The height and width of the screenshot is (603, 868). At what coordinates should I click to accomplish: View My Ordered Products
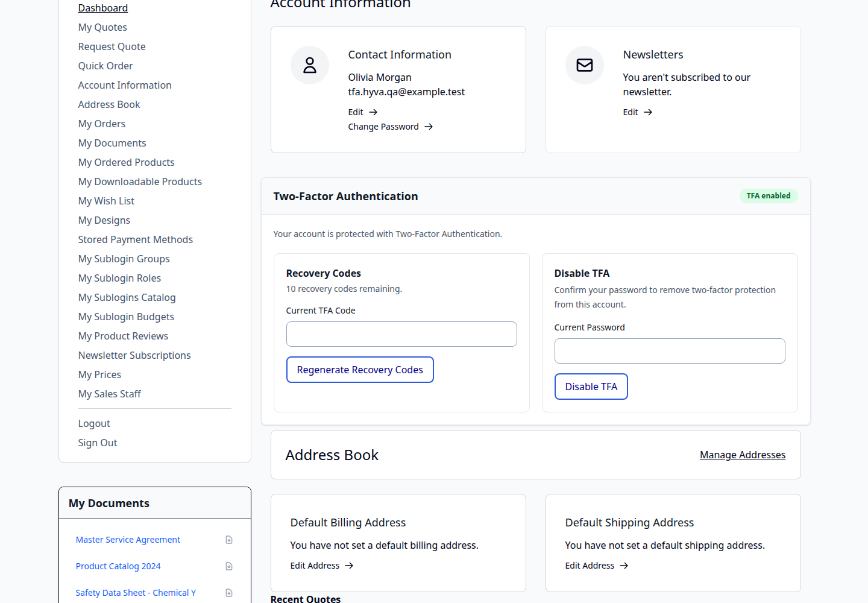127,162
